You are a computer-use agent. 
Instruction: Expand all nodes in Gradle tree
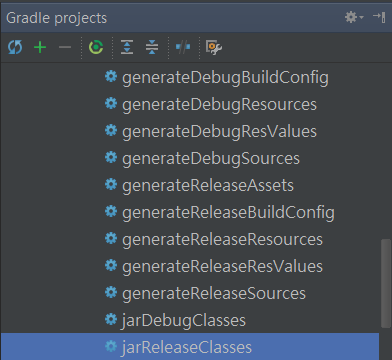(x=127, y=47)
